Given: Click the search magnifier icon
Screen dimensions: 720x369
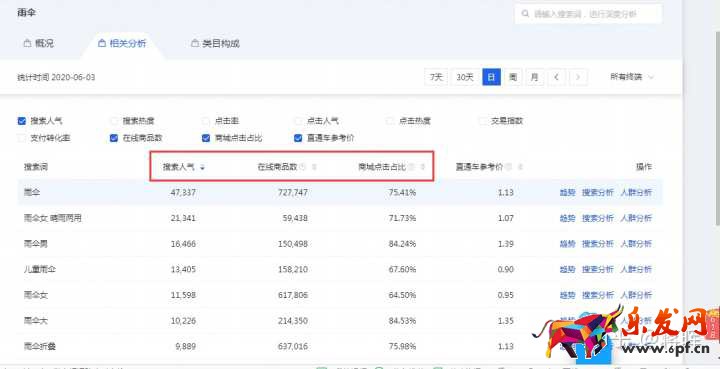Looking at the screenshot, I should coord(525,14).
